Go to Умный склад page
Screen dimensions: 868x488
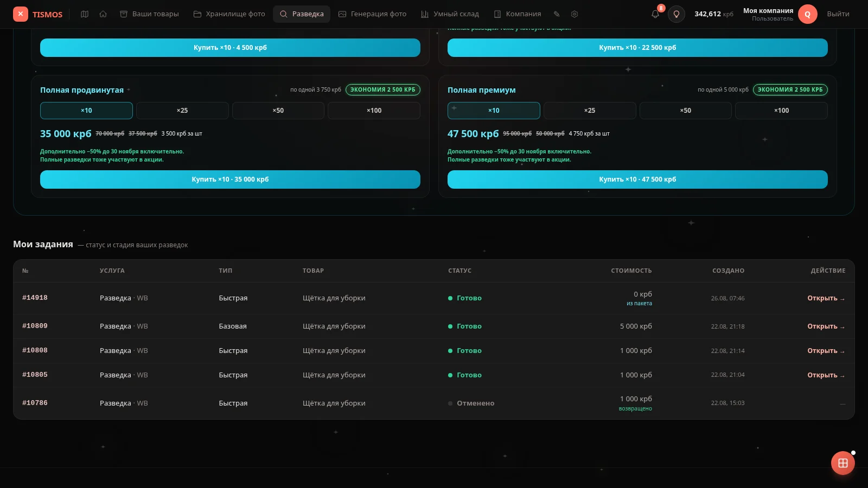coord(450,14)
